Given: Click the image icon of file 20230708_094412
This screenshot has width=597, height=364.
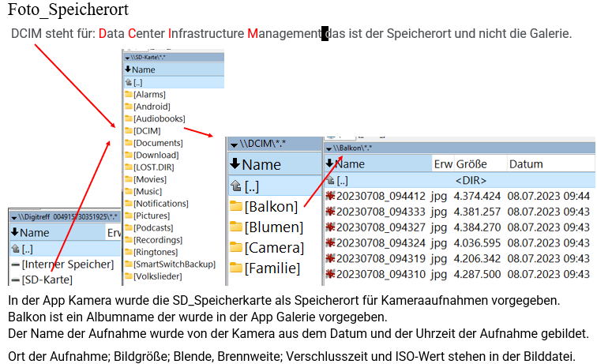Looking at the screenshot, I should 330,196.
